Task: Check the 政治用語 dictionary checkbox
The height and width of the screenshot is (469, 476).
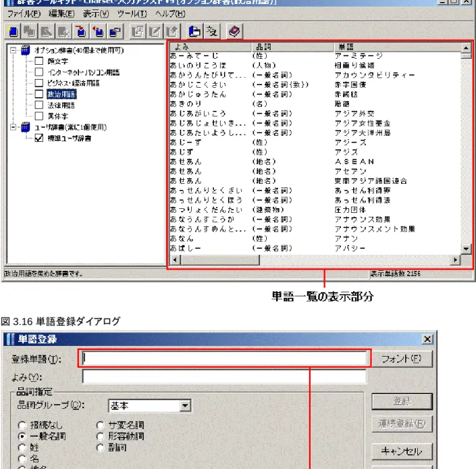Action: point(39,94)
